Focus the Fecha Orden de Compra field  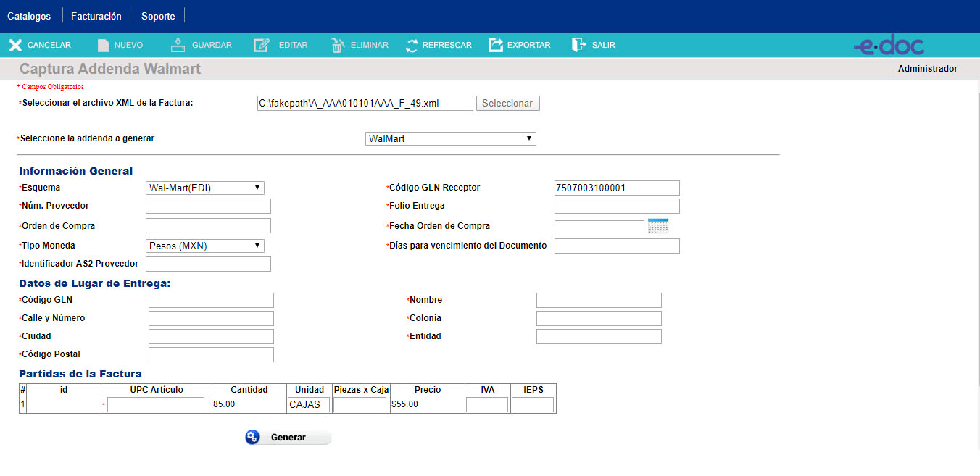(599, 227)
